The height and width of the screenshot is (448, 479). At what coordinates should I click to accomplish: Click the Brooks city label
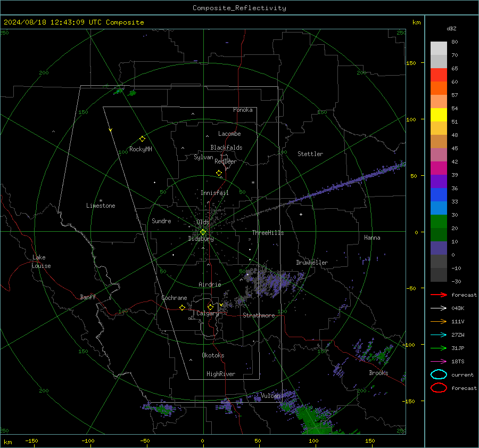tap(378, 373)
